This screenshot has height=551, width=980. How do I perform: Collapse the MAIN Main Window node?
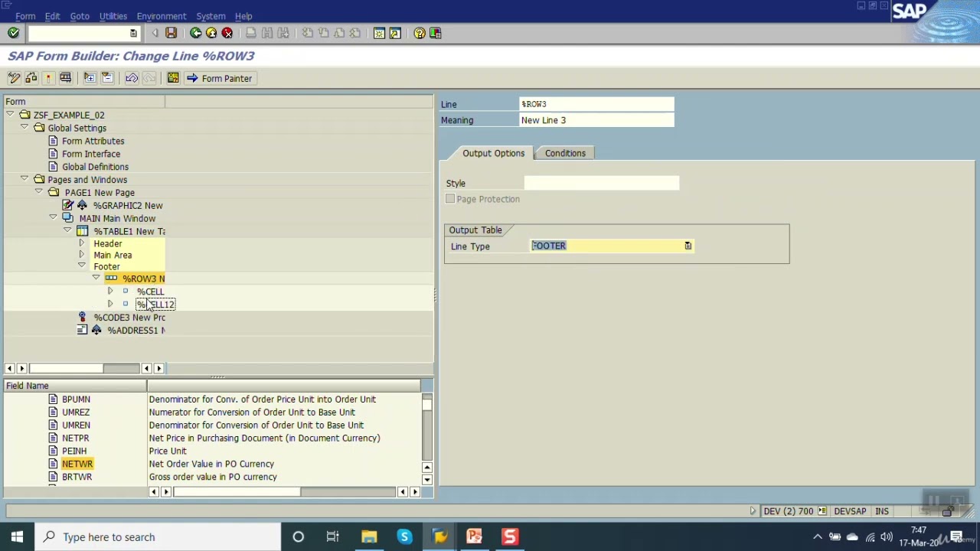tap(53, 217)
